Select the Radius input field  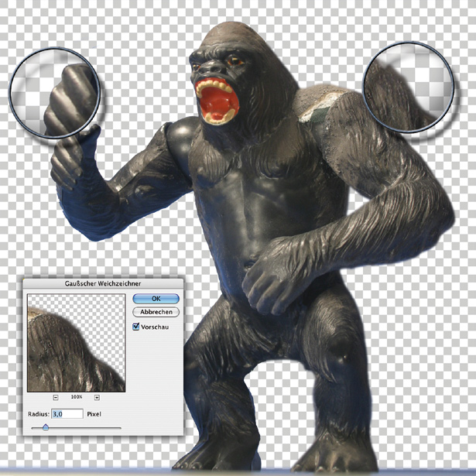67,414
